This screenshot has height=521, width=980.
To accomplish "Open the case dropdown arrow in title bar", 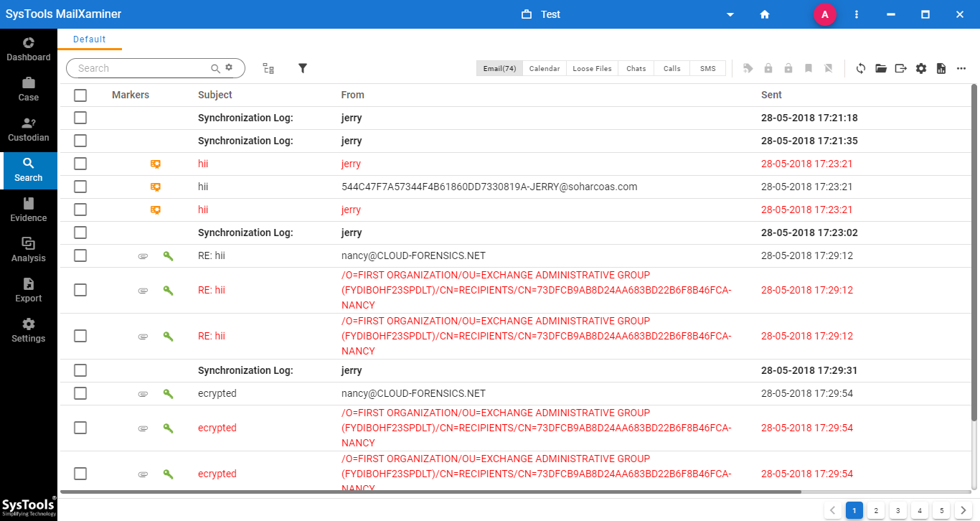I will tap(730, 14).
